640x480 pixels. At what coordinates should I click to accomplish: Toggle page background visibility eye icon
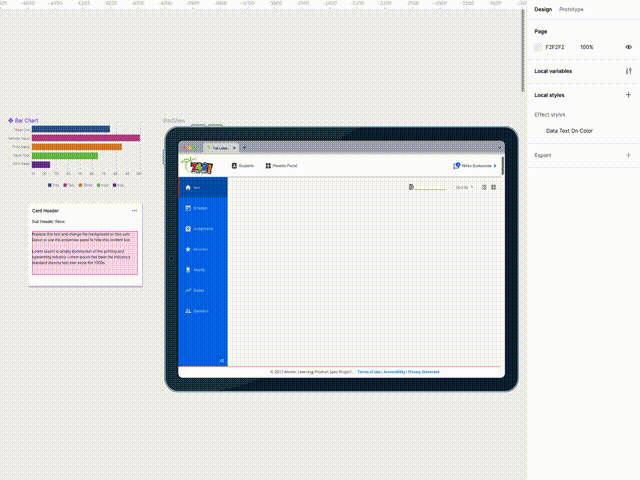pyautogui.click(x=628, y=47)
